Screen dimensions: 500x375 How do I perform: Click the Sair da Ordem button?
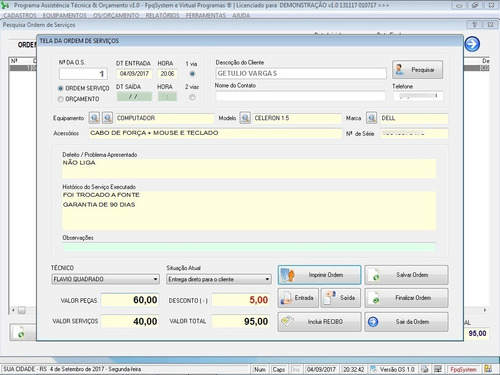[406, 322]
